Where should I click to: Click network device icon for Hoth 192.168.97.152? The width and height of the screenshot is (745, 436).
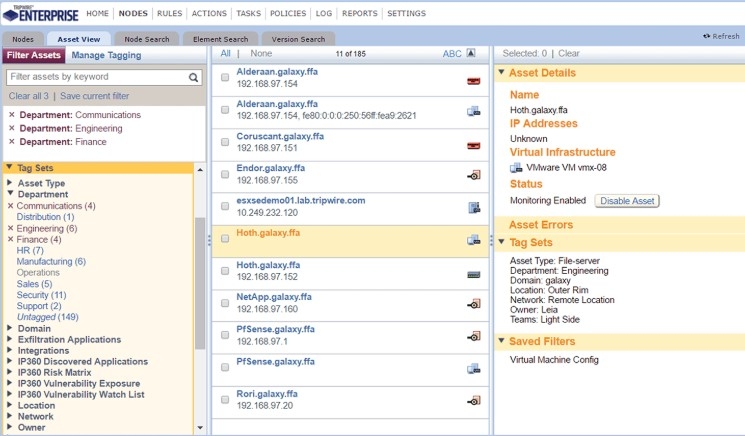(474, 275)
